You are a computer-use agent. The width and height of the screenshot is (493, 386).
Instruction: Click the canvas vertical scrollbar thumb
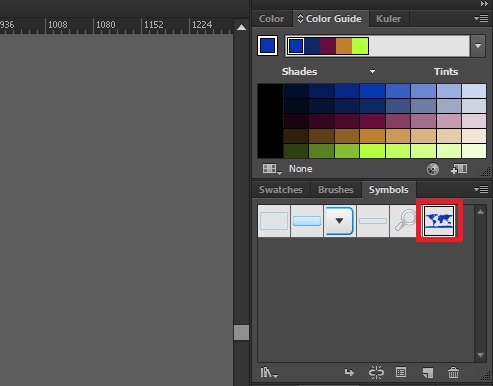point(241,332)
